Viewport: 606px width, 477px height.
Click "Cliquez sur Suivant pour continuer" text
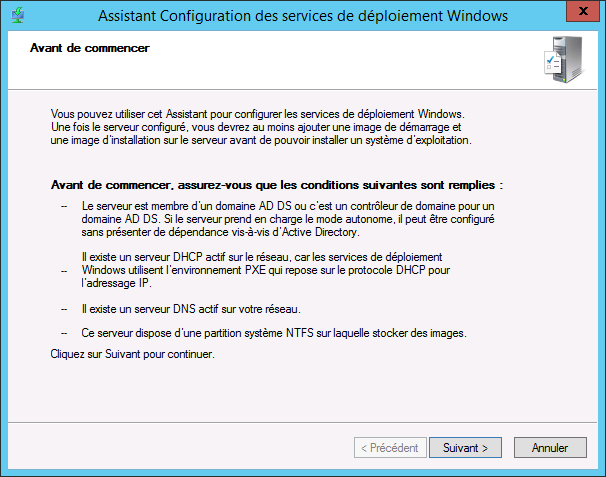click(x=132, y=354)
